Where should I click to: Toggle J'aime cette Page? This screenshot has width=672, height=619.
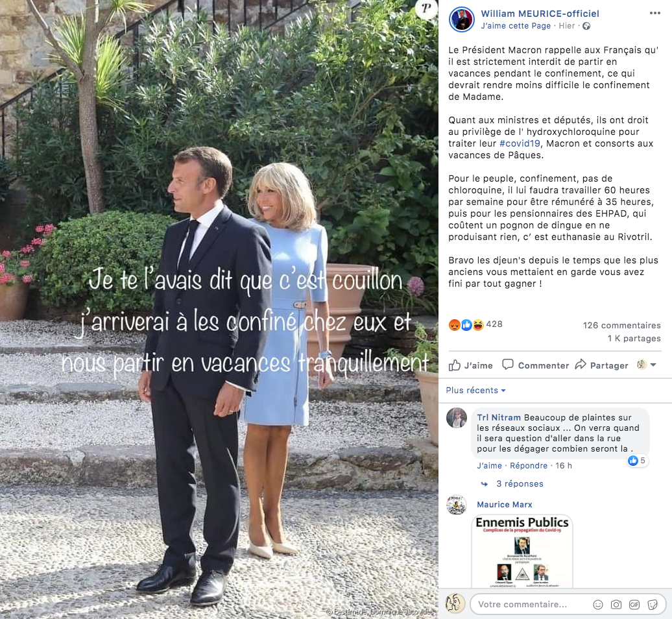coord(516,26)
